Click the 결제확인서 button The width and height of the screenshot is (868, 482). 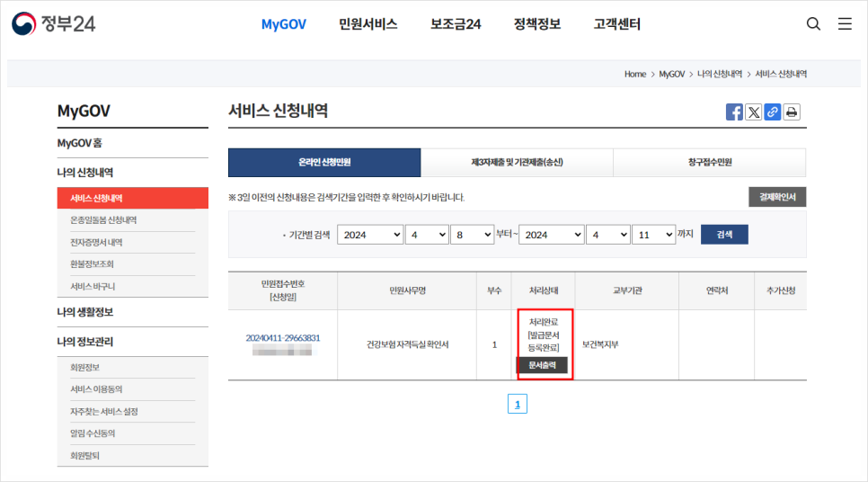coord(777,197)
